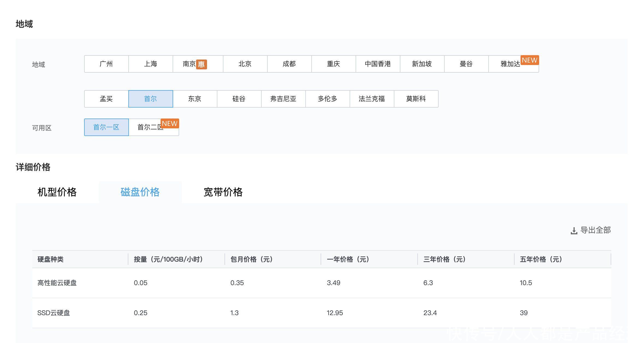Click the 23.4 three-year price cell
Screen dimensions: 644x343
coord(430,313)
